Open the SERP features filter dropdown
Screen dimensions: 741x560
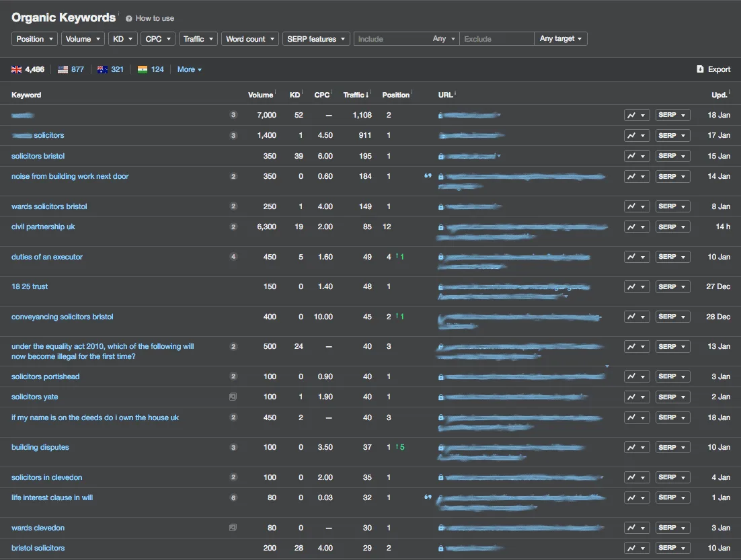[316, 39]
